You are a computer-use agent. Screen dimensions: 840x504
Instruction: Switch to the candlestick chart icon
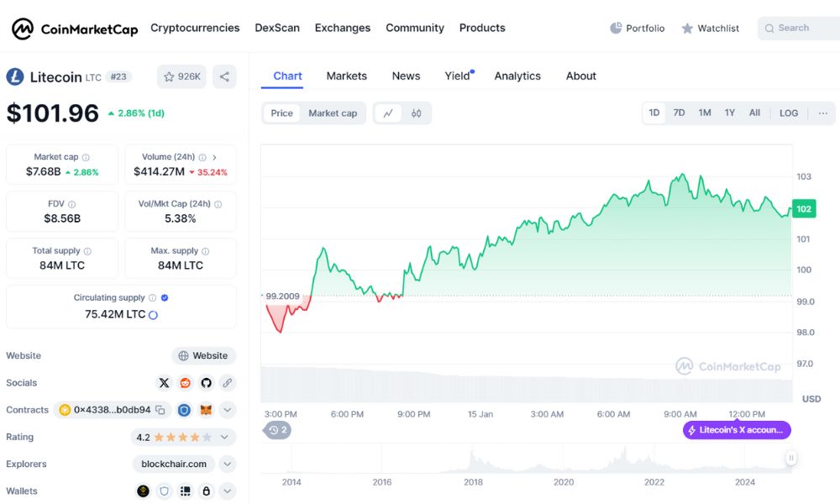(417, 113)
